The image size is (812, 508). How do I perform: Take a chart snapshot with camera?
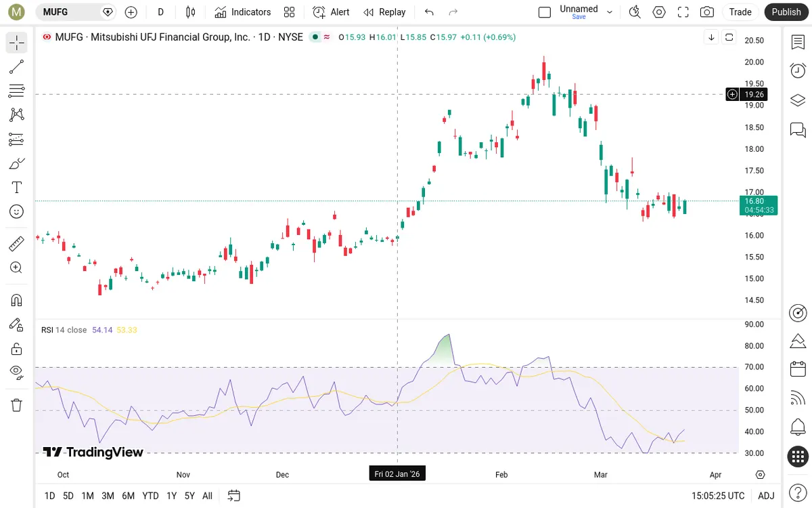tap(707, 12)
